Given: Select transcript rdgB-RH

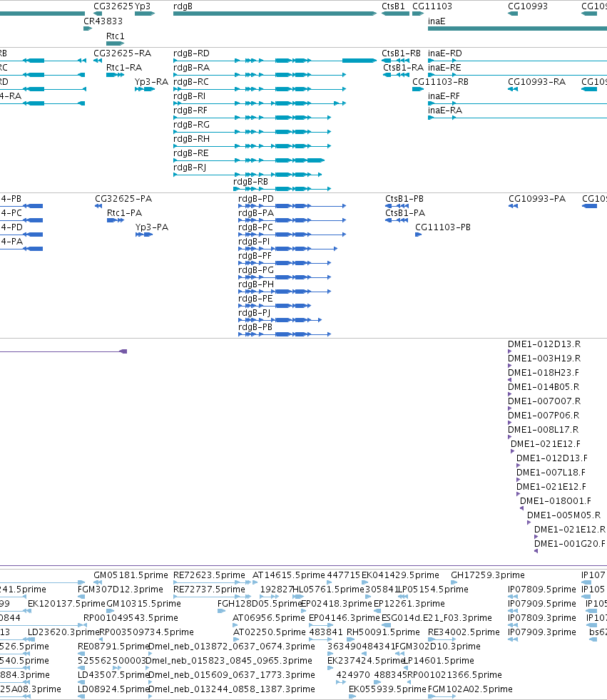Looking at the screenshot, I should pyautogui.click(x=191, y=139).
